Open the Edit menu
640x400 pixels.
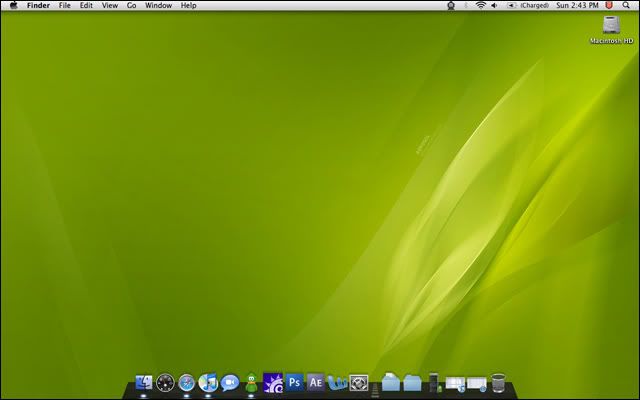86,5
